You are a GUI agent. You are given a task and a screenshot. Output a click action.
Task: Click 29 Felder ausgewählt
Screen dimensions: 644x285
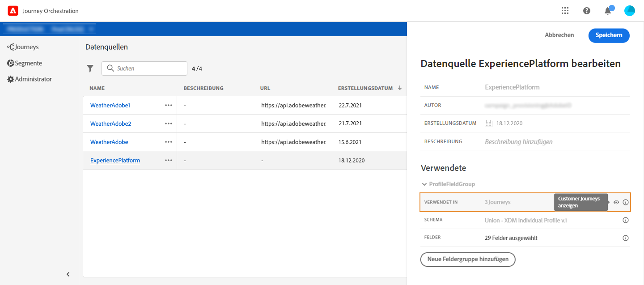(x=511, y=238)
